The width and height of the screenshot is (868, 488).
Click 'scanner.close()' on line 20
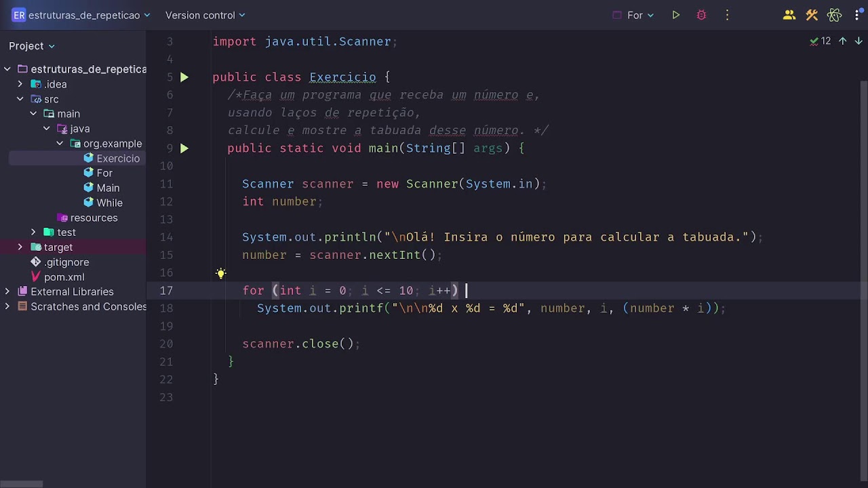coord(298,344)
